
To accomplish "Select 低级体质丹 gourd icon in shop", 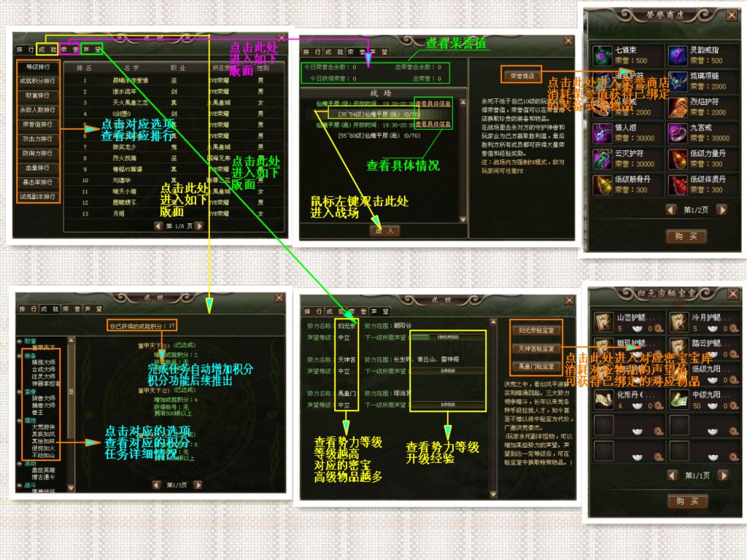I will 677,185.
